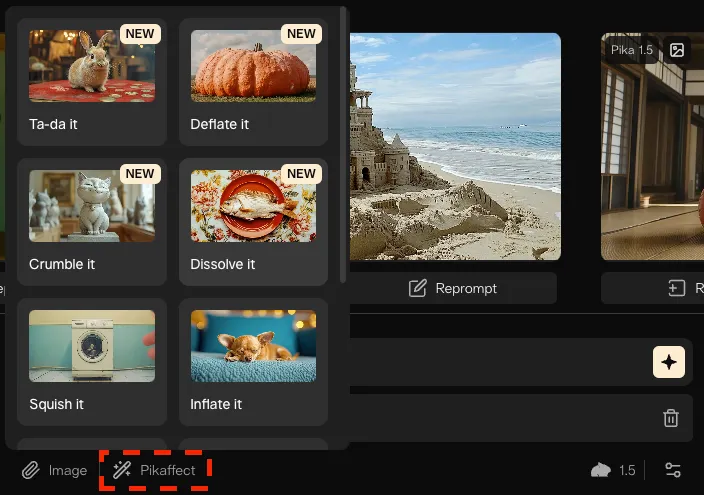Pick the Crumble it effect

click(x=92, y=222)
